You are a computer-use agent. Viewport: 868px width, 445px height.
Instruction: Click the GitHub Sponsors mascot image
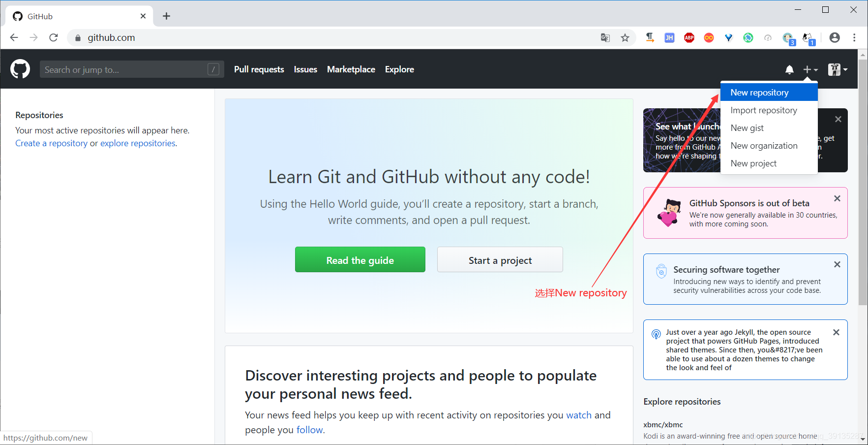pos(669,212)
